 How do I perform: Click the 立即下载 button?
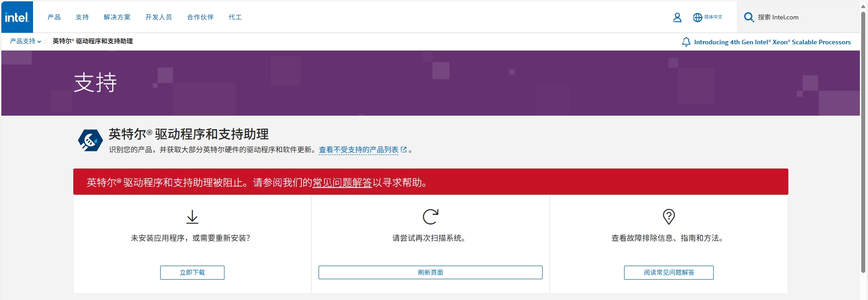192,272
